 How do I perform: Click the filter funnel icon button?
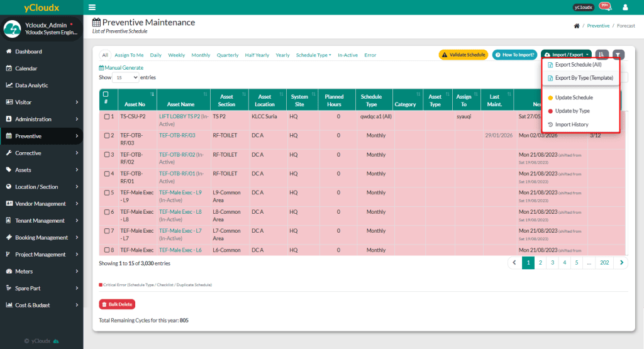coord(619,55)
